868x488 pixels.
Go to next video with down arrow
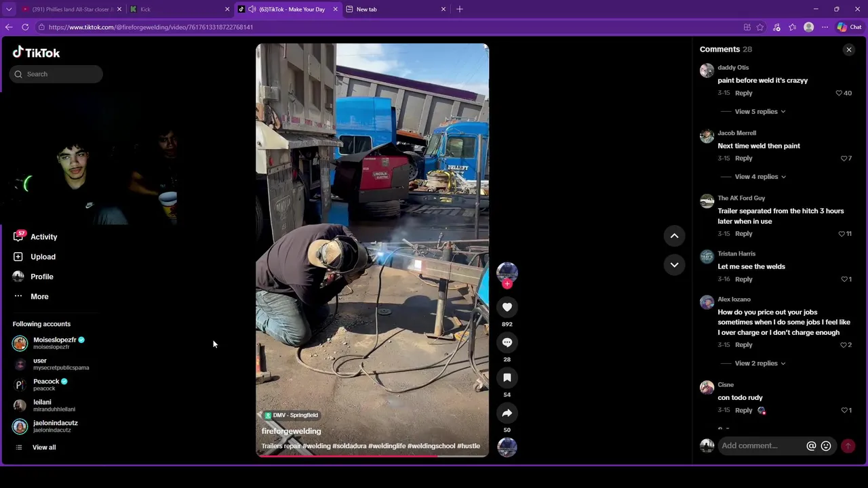(674, 265)
